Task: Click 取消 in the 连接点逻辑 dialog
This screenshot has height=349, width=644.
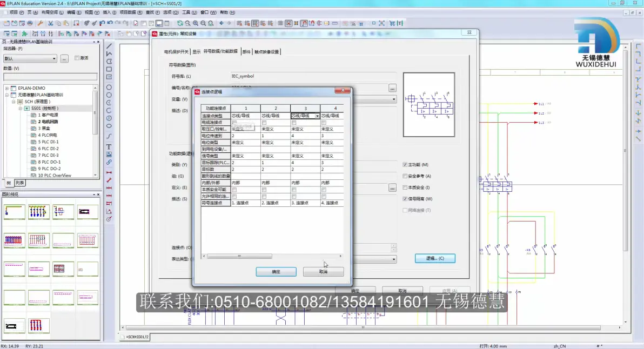Action: pyautogui.click(x=323, y=272)
